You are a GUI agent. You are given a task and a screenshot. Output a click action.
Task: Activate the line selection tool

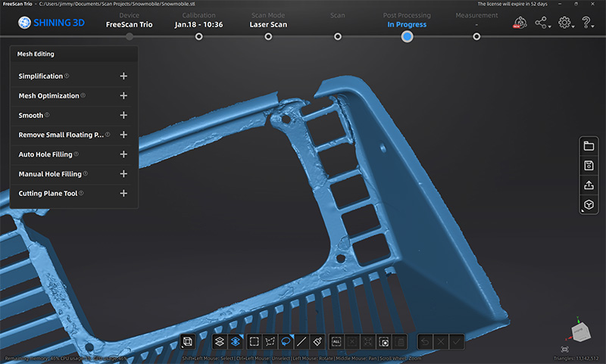click(x=302, y=341)
